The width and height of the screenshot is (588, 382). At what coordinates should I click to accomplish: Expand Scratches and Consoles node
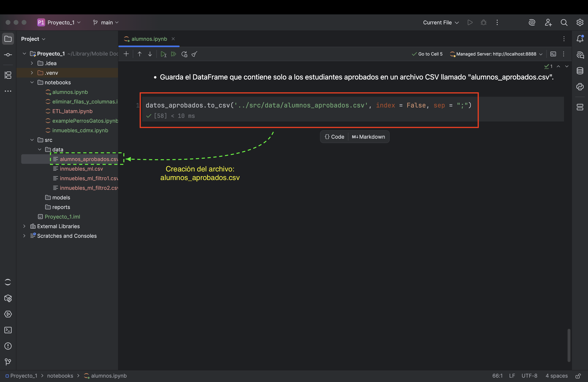click(x=24, y=236)
